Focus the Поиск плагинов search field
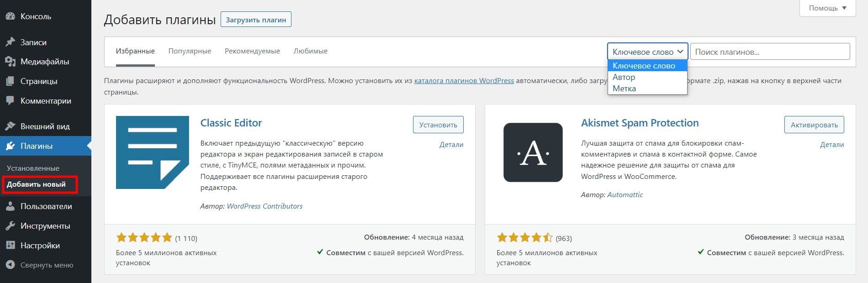Screen dimensions: 868x283 pos(770,52)
